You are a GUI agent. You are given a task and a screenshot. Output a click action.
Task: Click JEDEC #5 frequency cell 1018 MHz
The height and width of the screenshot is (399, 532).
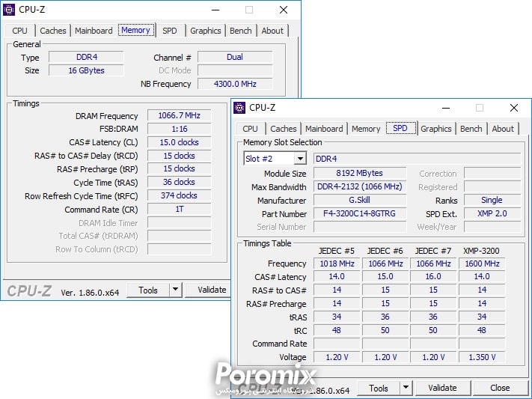tap(337, 264)
